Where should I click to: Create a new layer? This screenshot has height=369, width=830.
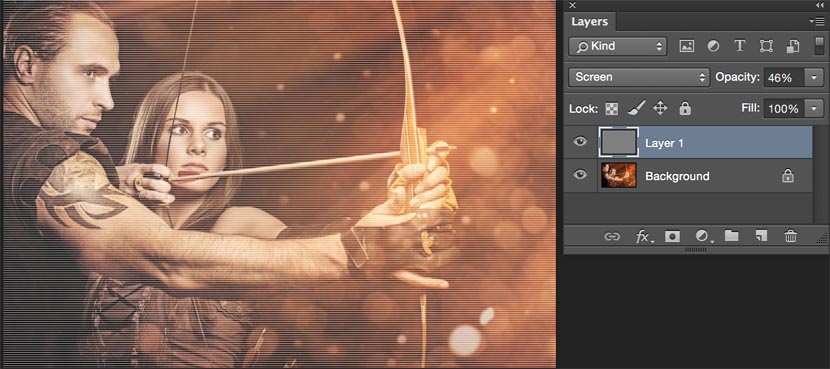click(x=761, y=237)
